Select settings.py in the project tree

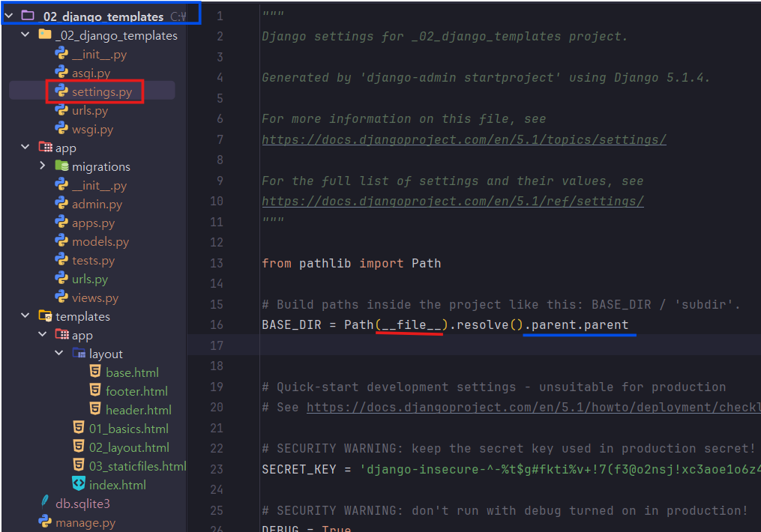coord(102,91)
